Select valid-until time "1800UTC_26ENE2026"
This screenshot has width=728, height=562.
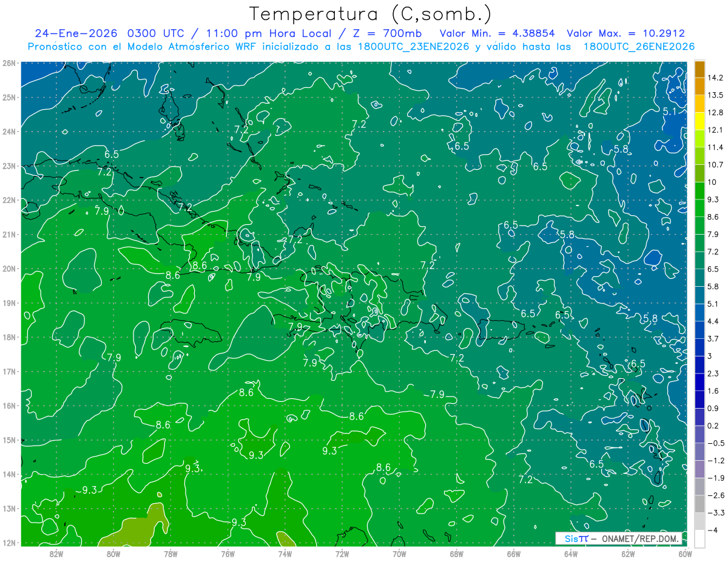coord(639,47)
